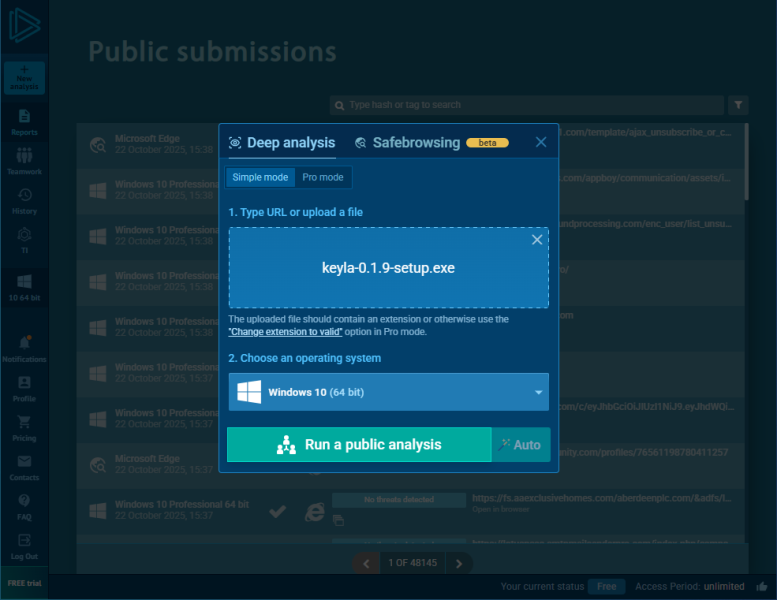Open Reports in the left sidebar
777x600 pixels.
coord(24,121)
